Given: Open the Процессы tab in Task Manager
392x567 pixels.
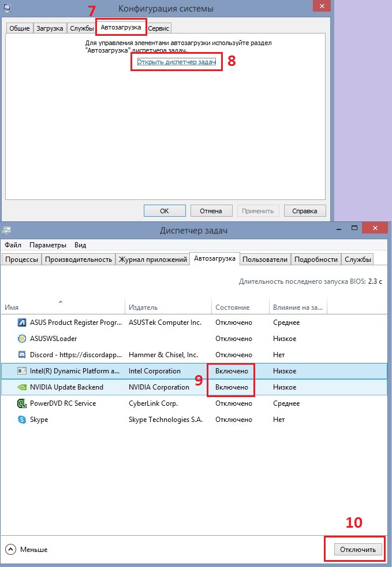Looking at the screenshot, I should click(x=22, y=260).
